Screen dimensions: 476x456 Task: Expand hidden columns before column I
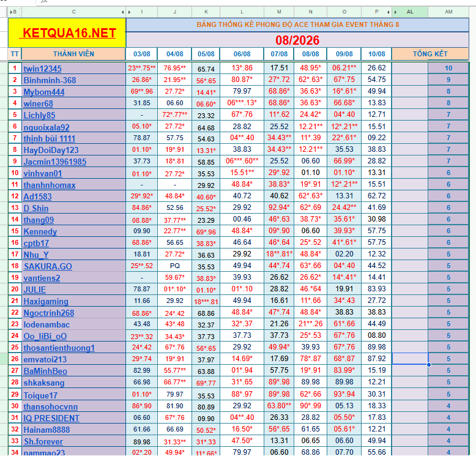129,12
